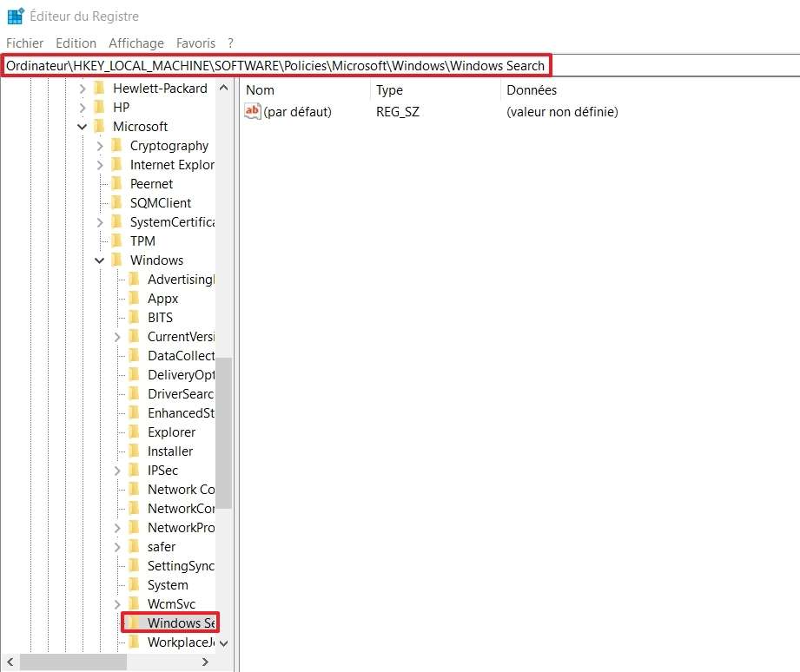Collapse the Windows key
Viewport: 800px width, 672px height.
pos(100,260)
